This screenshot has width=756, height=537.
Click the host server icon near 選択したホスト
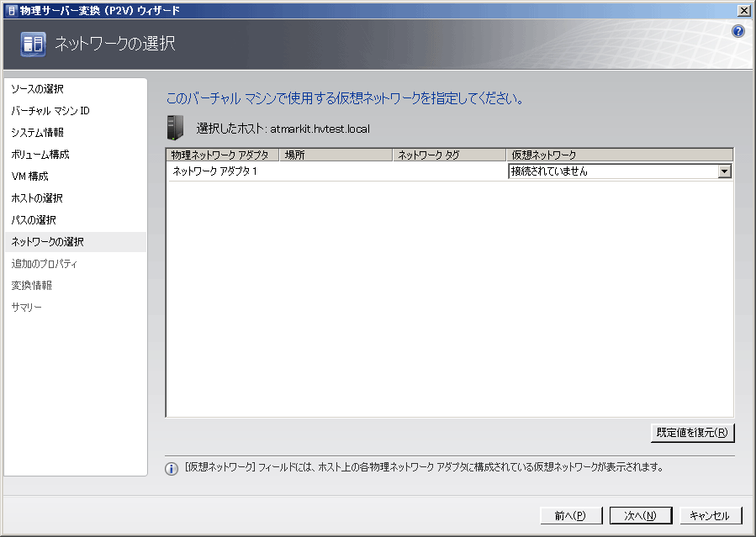pos(175,128)
